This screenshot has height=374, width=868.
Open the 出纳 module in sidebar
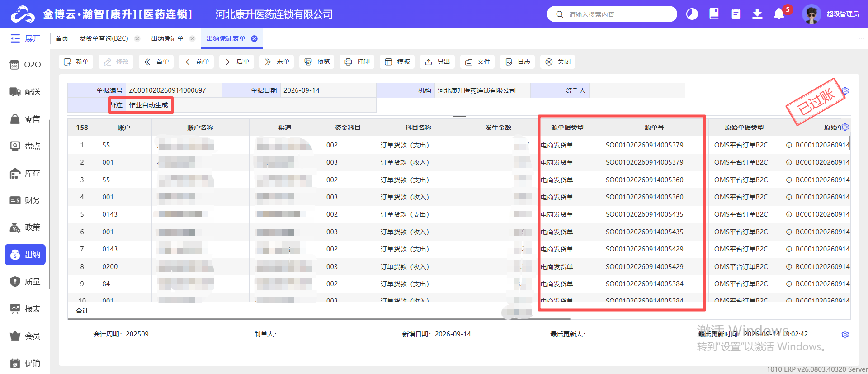25,255
